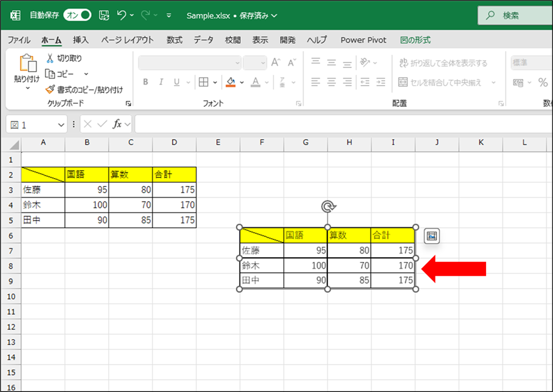The image size is (553, 392).
Task: Open the font size combo box
Action: coord(255,63)
